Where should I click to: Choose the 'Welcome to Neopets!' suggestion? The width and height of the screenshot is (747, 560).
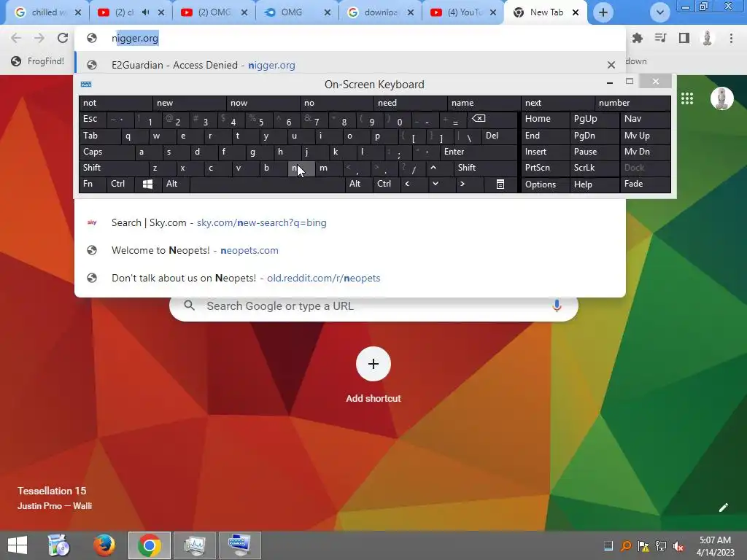tap(349, 251)
